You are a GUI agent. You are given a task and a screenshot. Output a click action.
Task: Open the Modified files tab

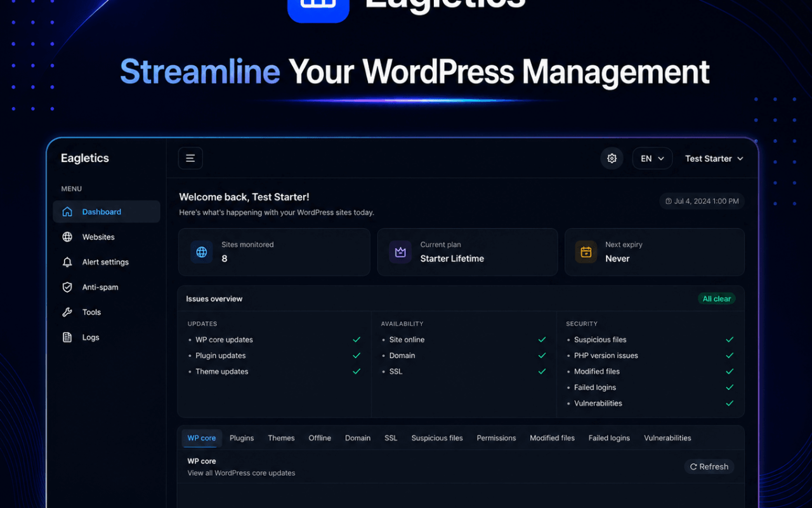click(552, 438)
